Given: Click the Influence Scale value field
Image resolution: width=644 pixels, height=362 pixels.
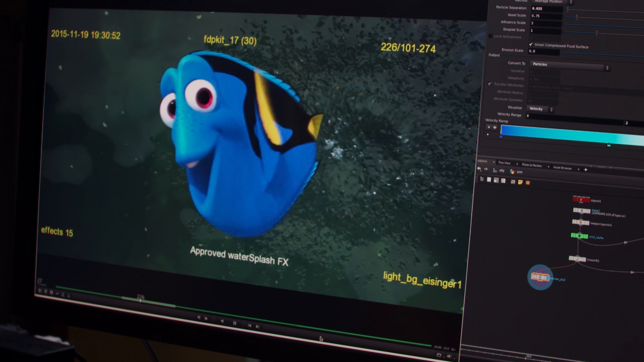Looking at the screenshot, I should coord(545,23).
